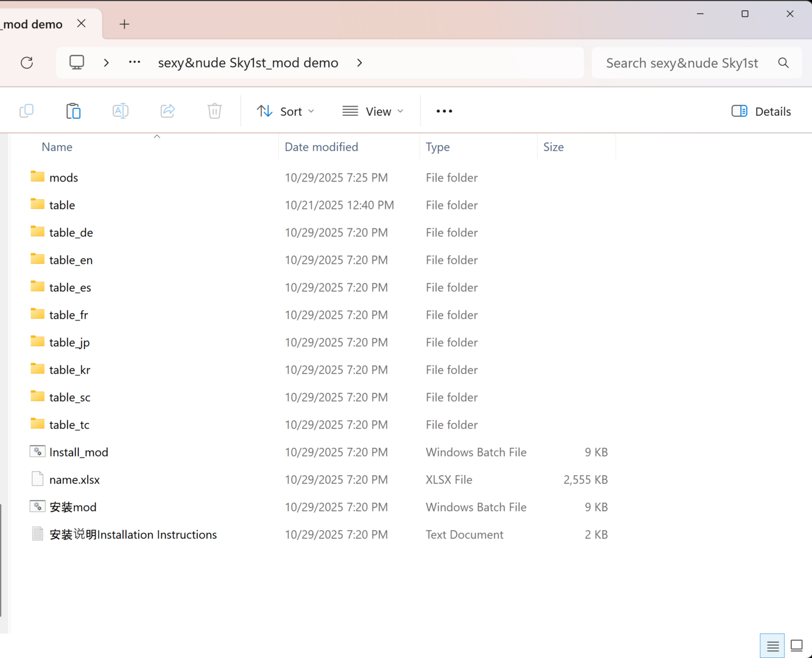Viewport: 812px width, 658px height.
Task: Select the table_fr folder name
Action: [x=68, y=314]
